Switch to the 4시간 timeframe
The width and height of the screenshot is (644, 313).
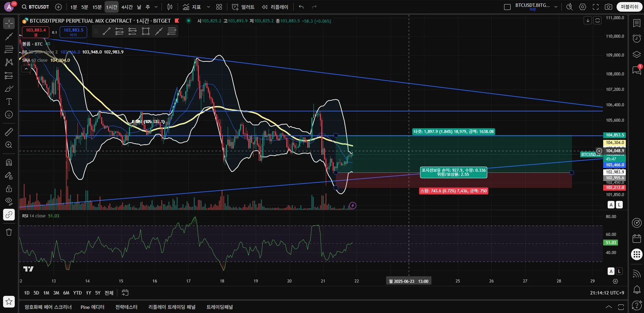tap(127, 7)
